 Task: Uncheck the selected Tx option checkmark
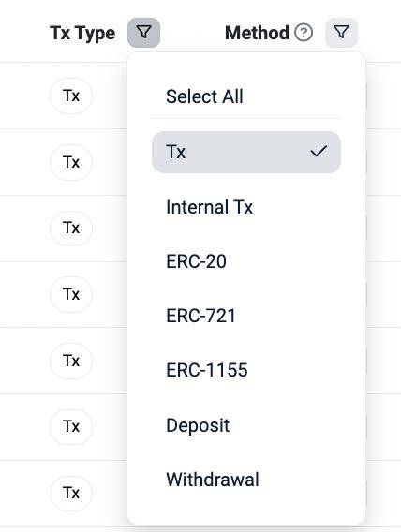(x=319, y=152)
